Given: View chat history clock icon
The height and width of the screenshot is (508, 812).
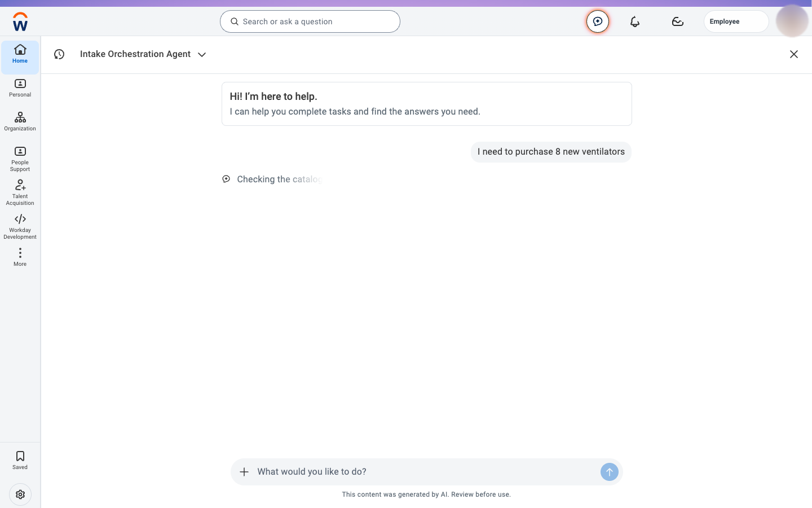Looking at the screenshot, I should 59,54.
